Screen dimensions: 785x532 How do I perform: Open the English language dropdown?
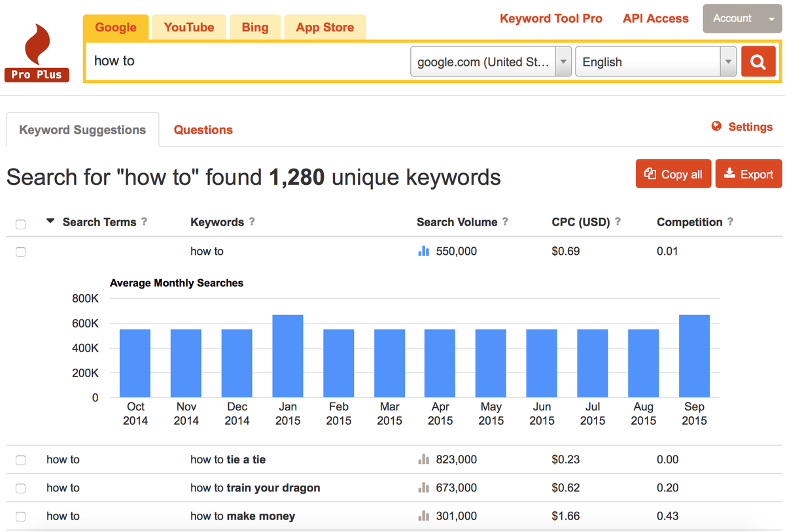pyautogui.click(x=656, y=61)
